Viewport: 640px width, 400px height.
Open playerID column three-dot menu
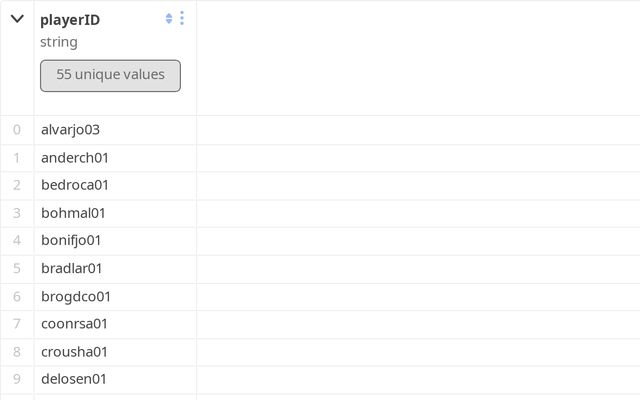[182, 18]
